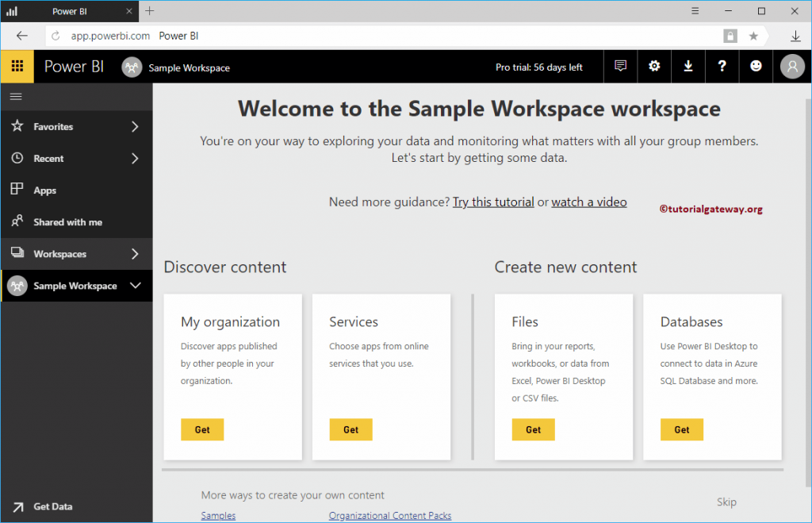Open the Try this tutorial link
The height and width of the screenshot is (523, 812).
click(x=493, y=202)
